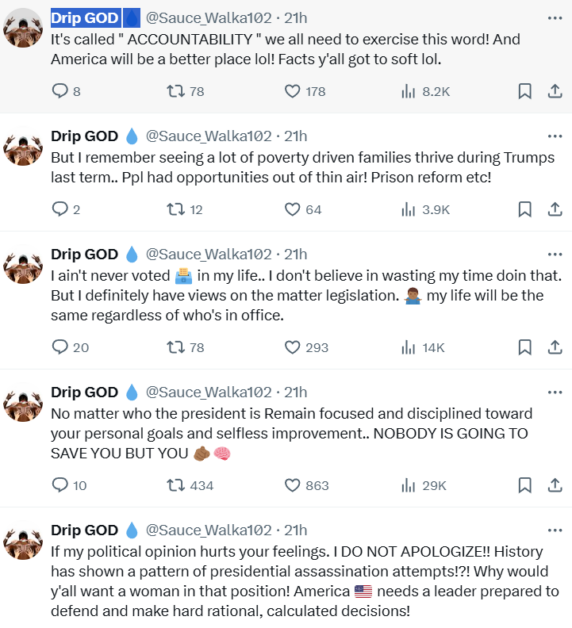
Task: Open @Sauce_Walka102 handle on the second tweet
Action: [x=209, y=136]
